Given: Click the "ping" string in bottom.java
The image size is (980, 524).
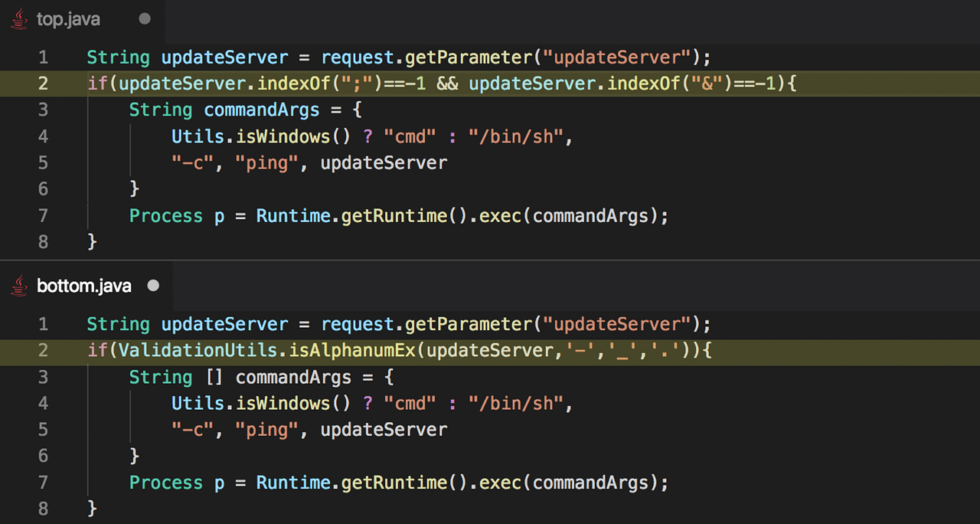Looking at the screenshot, I should [x=266, y=429].
